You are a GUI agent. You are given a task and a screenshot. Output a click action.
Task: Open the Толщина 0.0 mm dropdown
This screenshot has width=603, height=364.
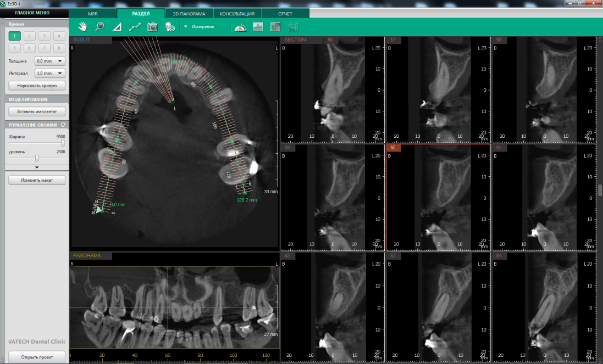[x=49, y=61]
